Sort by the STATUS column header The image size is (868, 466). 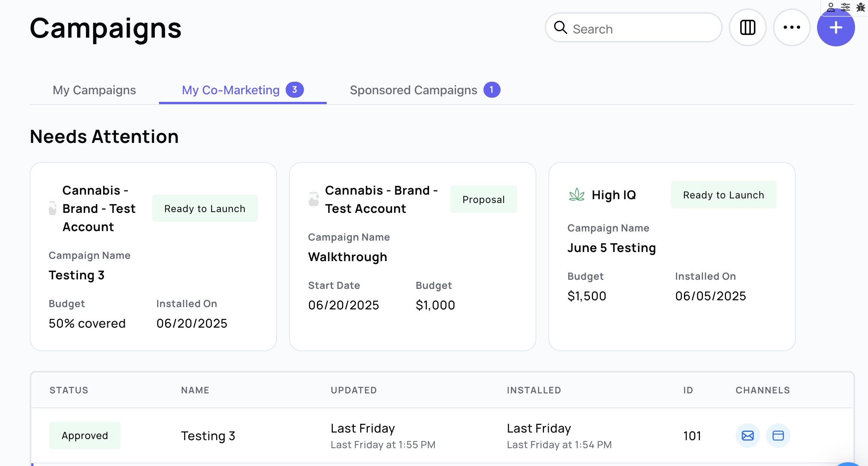(69, 390)
